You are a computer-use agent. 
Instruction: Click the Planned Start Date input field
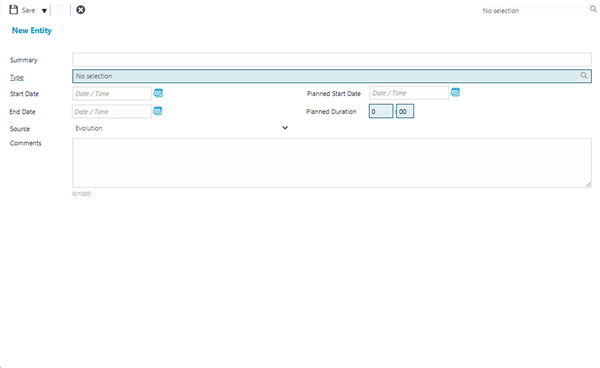pyautogui.click(x=409, y=93)
